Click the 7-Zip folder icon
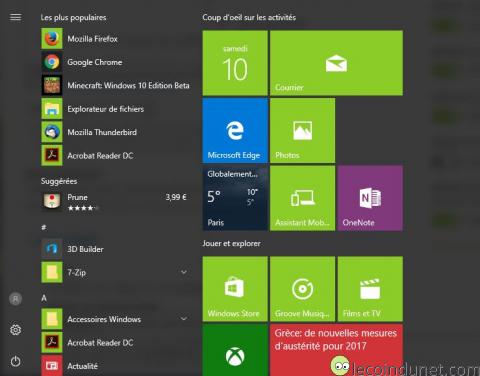 [52, 272]
